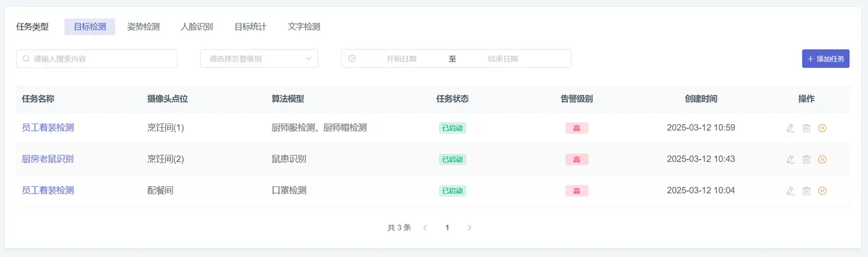Pause the 厨房老鼠识别 task
This screenshot has width=868, height=257.
(822, 160)
